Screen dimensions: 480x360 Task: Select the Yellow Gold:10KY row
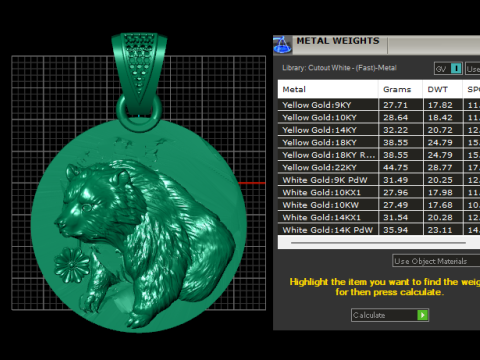click(379, 117)
